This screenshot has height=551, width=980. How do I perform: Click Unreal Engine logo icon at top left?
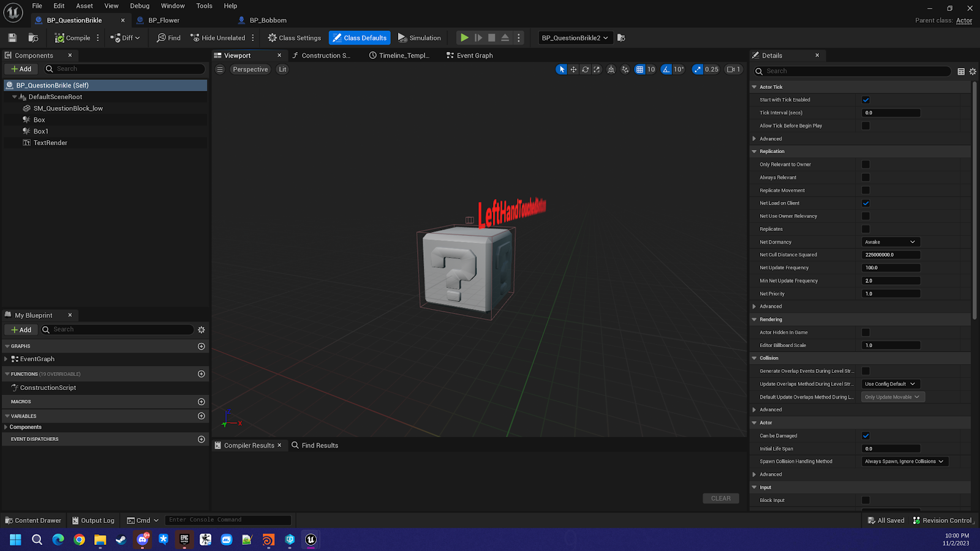coord(13,12)
